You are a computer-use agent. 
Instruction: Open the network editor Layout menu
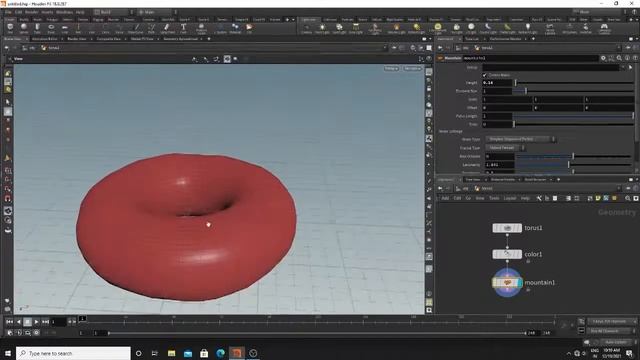click(x=510, y=198)
